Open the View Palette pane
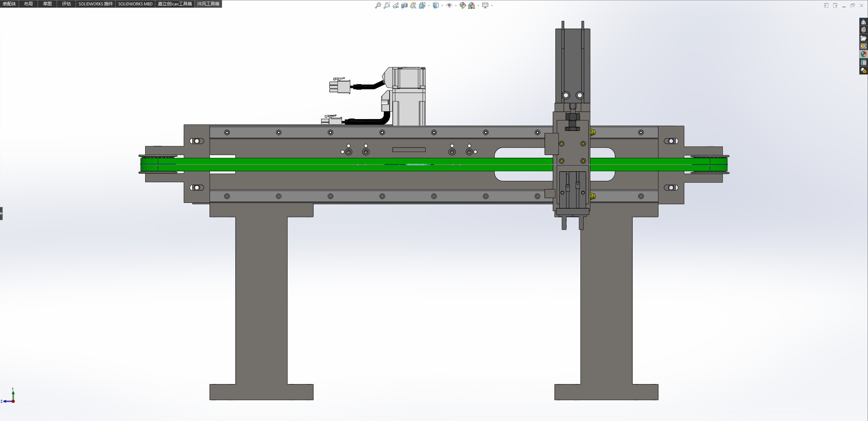This screenshot has height=421, width=868. (x=864, y=46)
